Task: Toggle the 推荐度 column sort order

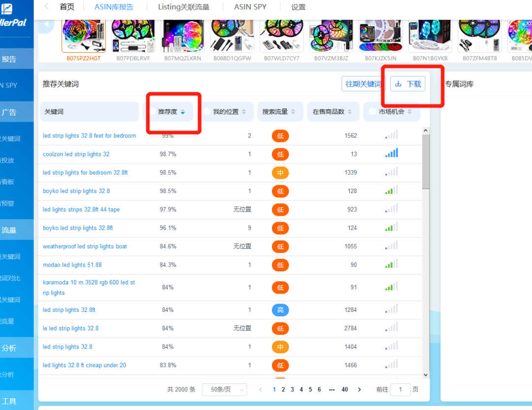Action: coord(183,112)
